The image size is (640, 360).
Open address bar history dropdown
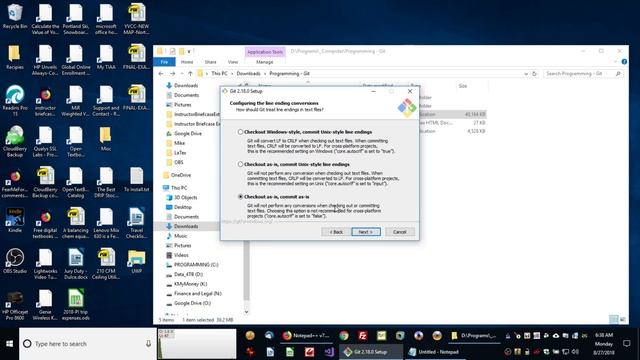coord(526,74)
